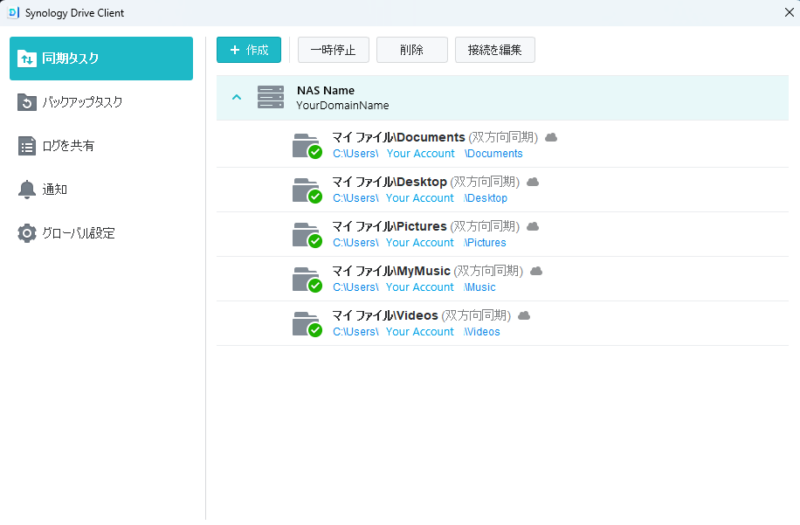Click the Desktop task folder status icon
Image resolution: width=800 pixels, height=525 pixels.
click(x=307, y=190)
